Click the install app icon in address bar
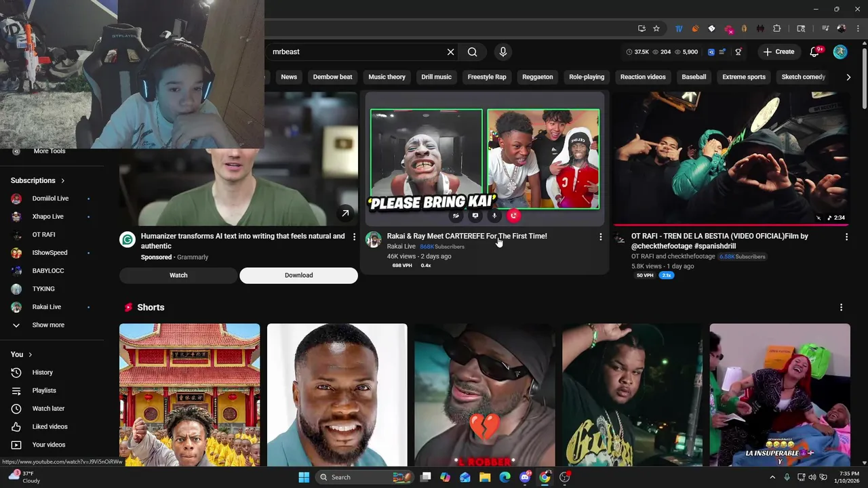 pos(642,28)
